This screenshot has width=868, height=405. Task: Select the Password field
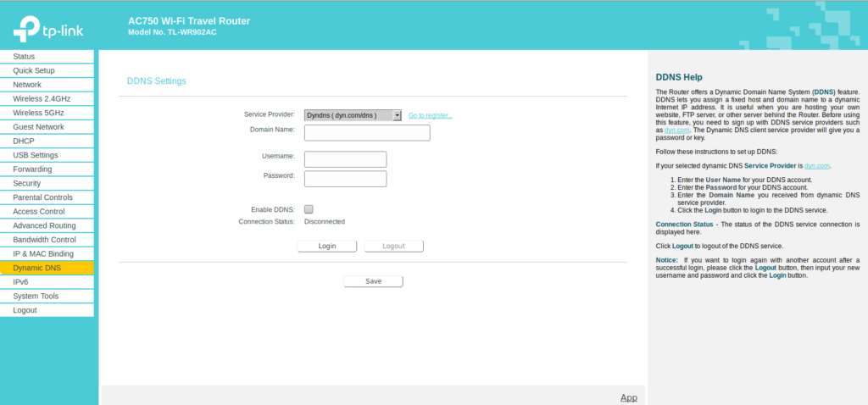(345, 179)
